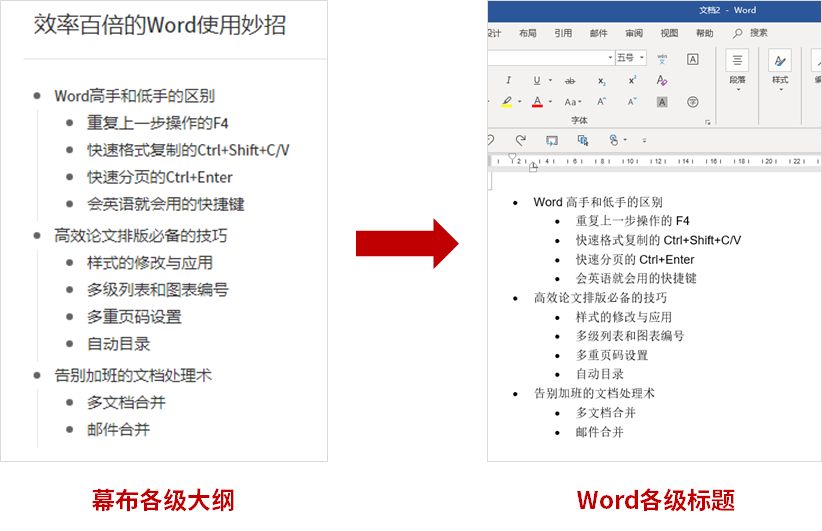Toggle underline formatting

(x=537, y=80)
